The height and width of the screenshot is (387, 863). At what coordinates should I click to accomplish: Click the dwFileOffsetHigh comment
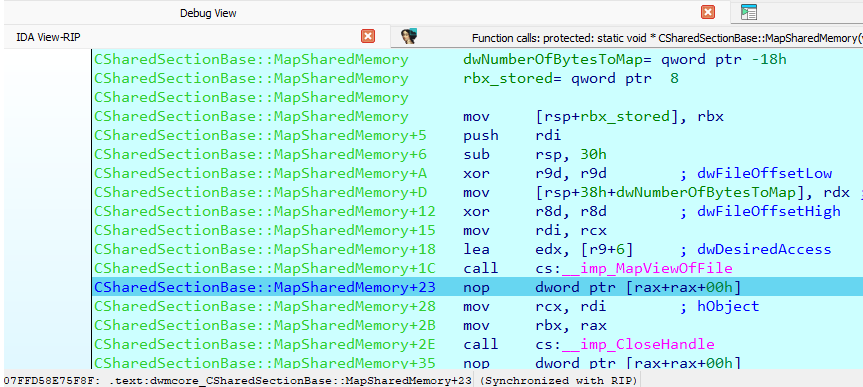(760, 211)
